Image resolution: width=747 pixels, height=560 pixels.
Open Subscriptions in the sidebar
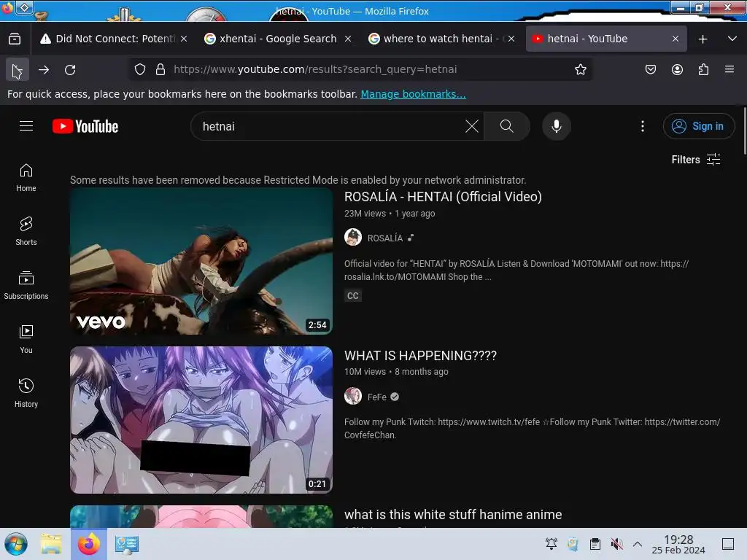click(26, 285)
